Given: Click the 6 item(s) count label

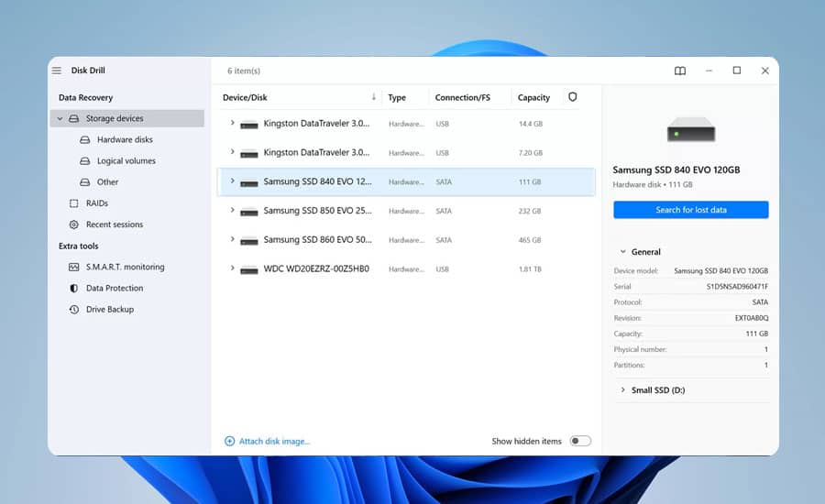Looking at the screenshot, I should tap(244, 71).
